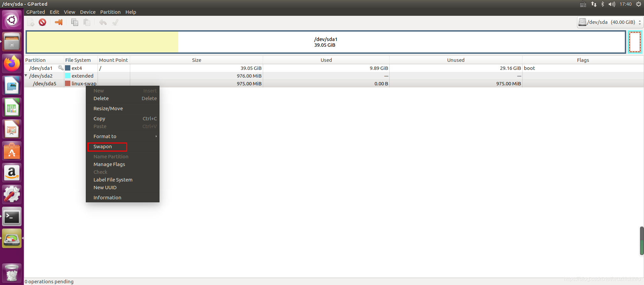Click the File System column header

(81, 60)
